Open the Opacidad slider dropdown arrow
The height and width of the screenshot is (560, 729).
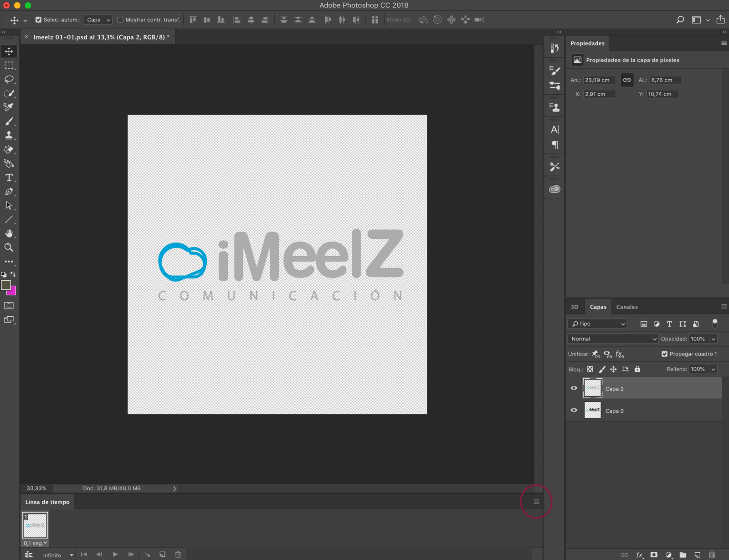[714, 339]
